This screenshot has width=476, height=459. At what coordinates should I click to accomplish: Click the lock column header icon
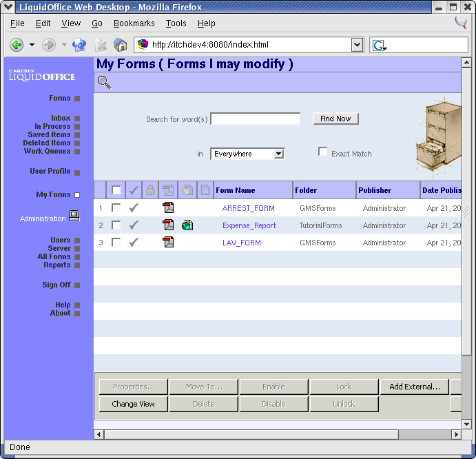coord(149,190)
